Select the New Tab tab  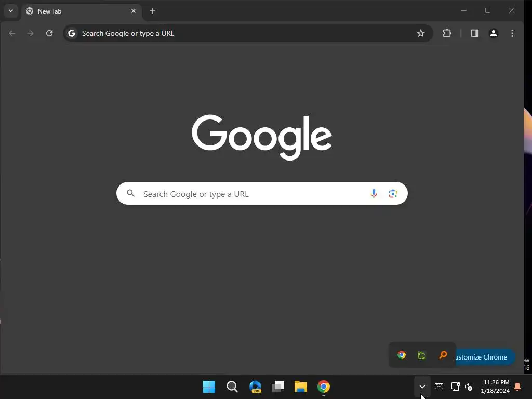click(82, 11)
